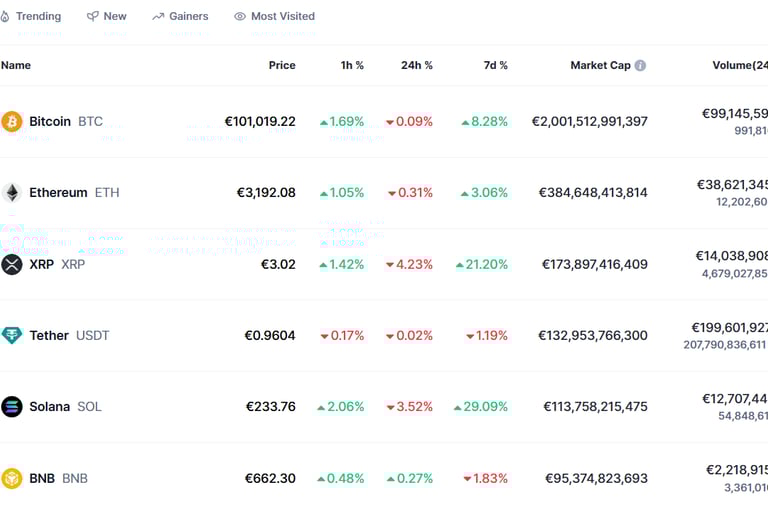Click XRP volume amount 4,679,027,85
768x512 pixels.
pyautogui.click(x=735, y=273)
